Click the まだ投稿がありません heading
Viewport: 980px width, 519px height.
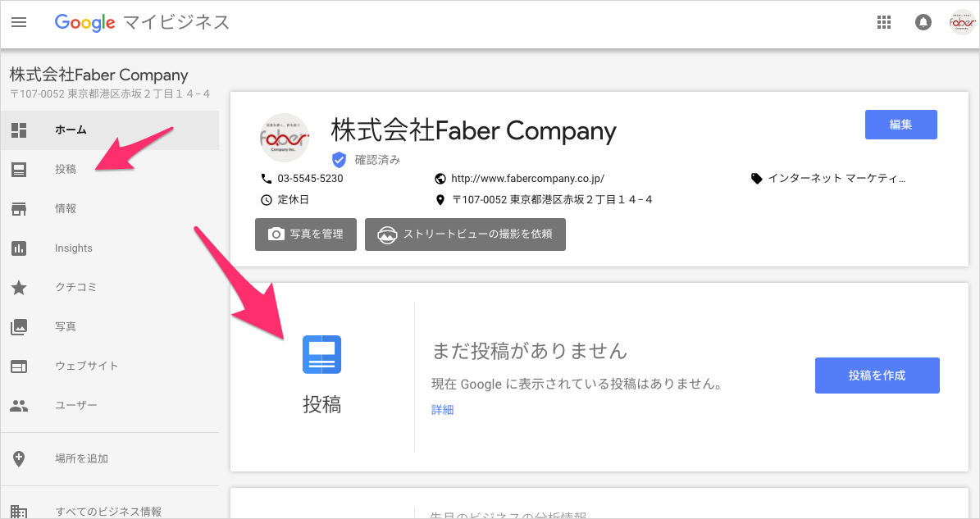530,351
